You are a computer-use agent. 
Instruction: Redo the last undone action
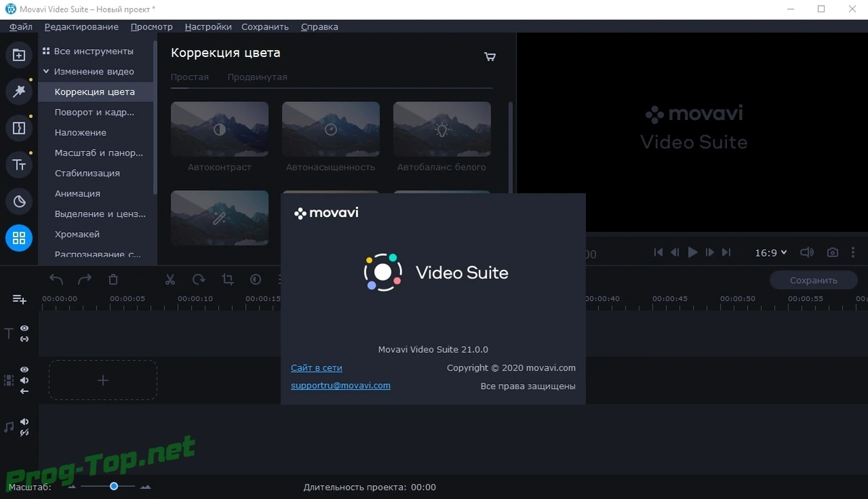pyautogui.click(x=85, y=279)
